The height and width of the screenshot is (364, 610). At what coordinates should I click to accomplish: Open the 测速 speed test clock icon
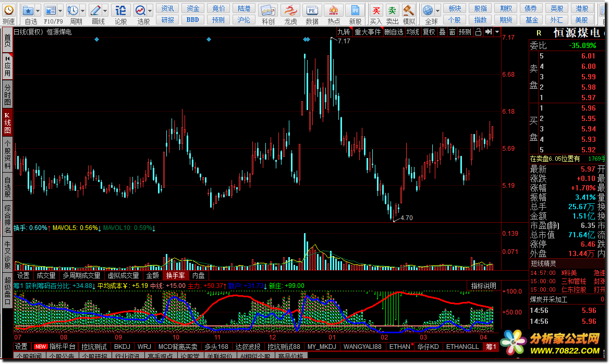8,10
